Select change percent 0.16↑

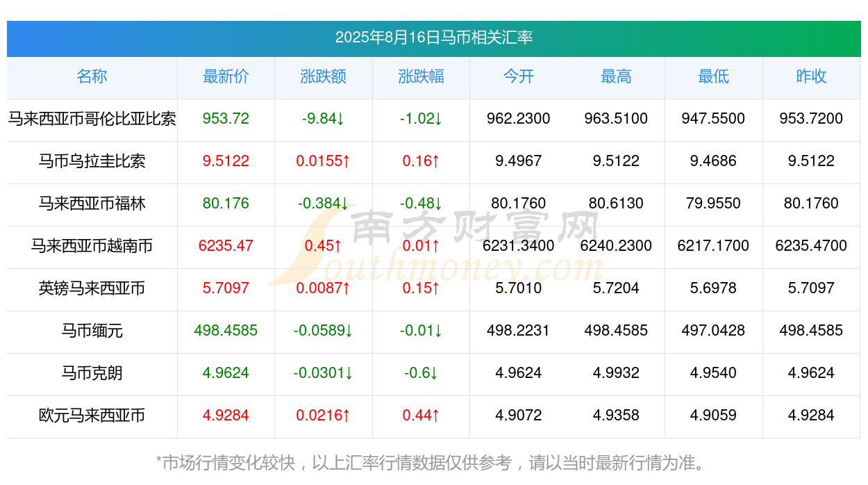coord(421,161)
